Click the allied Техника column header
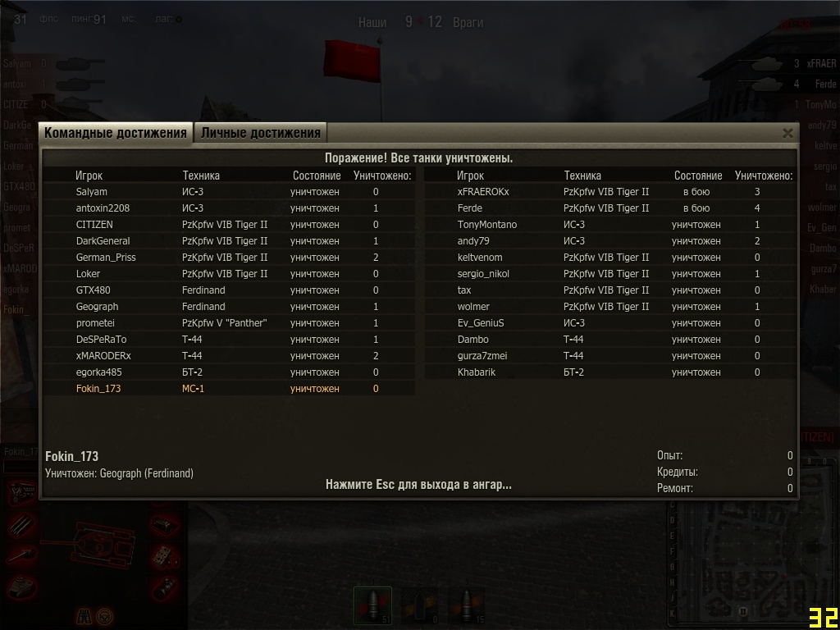This screenshot has width=840, height=630. [201, 176]
